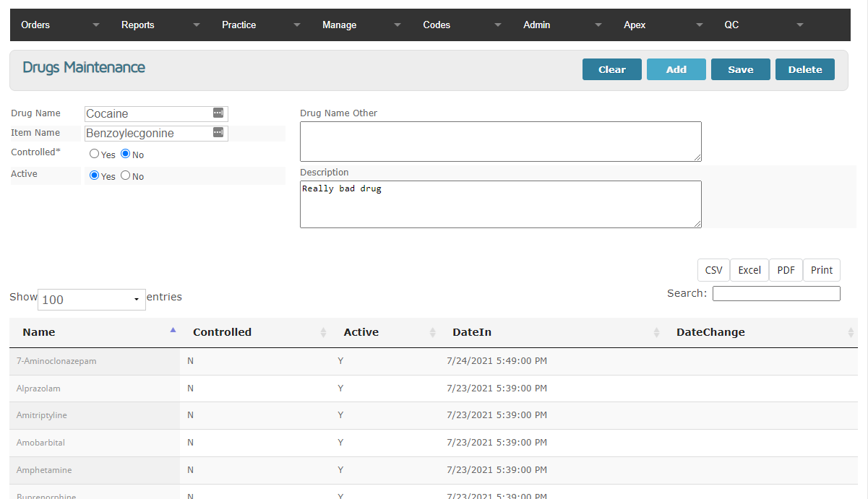Toggle sort arrows on DateChange column
The height and width of the screenshot is (499, 868).
coord(851,332)
